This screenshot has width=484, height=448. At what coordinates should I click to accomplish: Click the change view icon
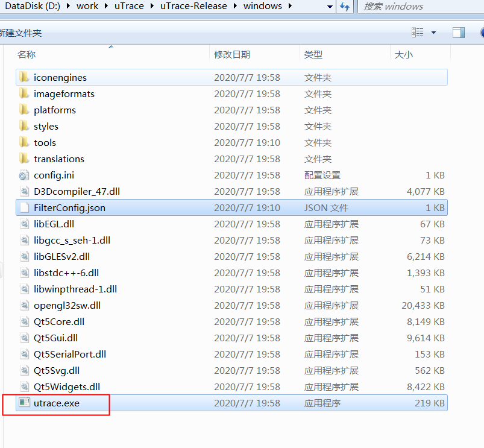click(418, 33)
